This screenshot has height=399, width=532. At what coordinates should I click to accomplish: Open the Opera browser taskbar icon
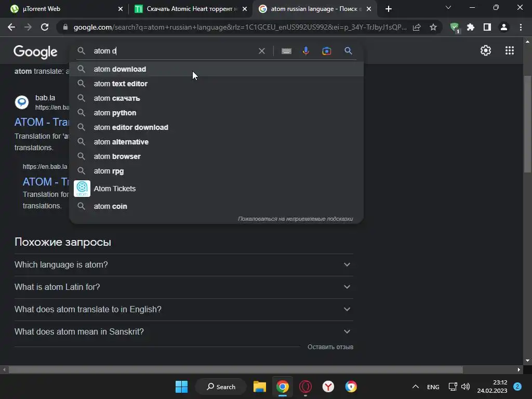[305, 387]
